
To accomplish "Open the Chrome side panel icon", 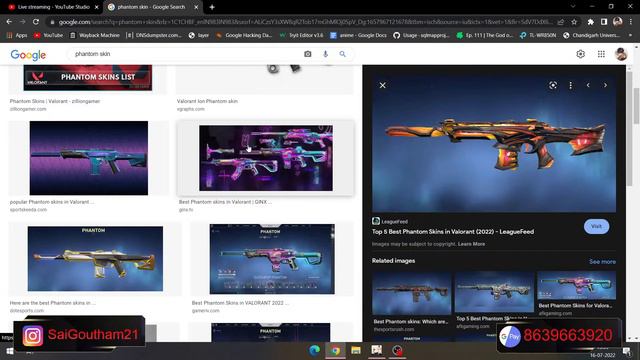I will coord(604,22).
